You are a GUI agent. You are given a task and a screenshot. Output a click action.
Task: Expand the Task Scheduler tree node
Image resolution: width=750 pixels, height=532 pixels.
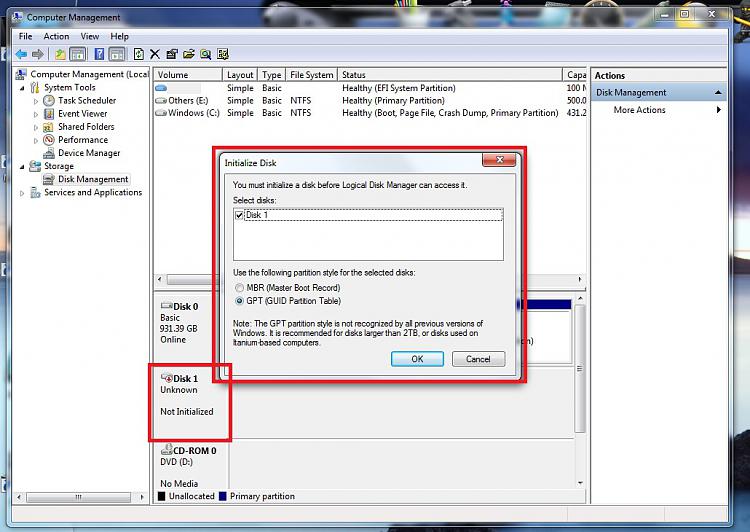36,101
